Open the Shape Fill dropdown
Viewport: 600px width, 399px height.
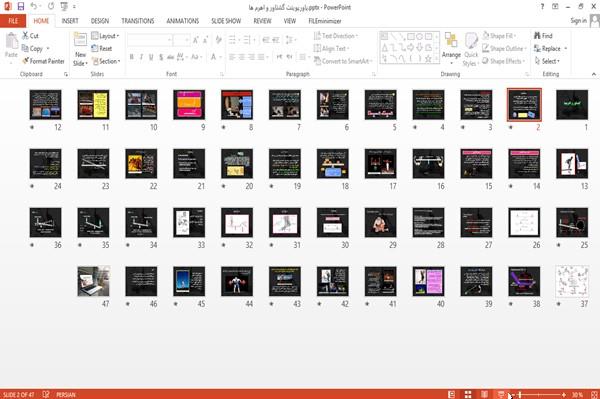click(500, 36)
